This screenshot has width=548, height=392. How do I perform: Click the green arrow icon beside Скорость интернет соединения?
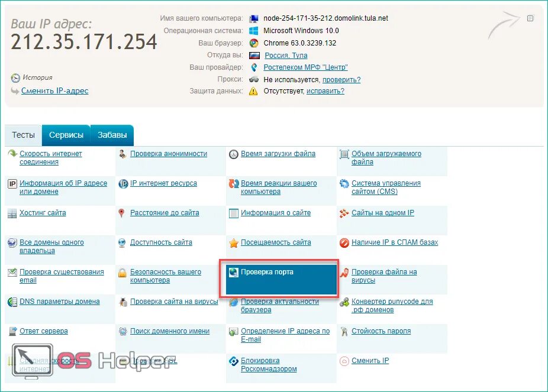point(12,154)
